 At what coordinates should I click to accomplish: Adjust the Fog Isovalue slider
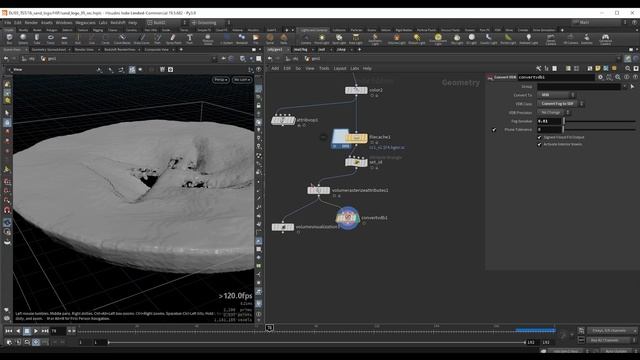(600, 121)
